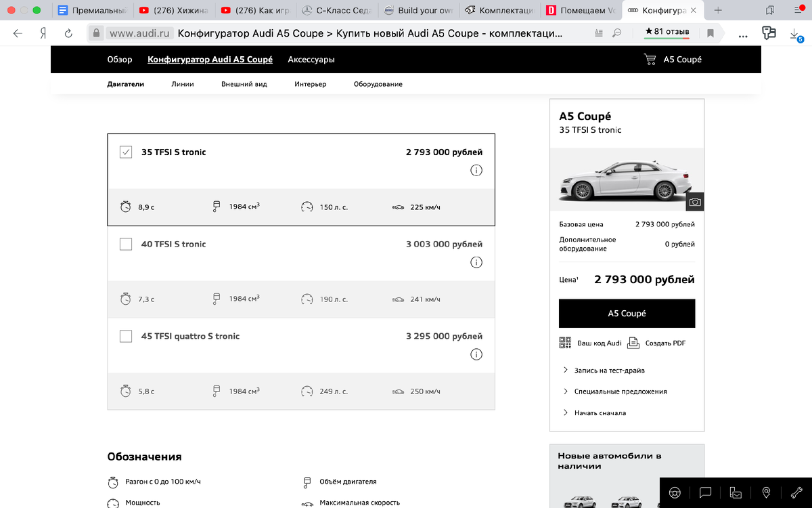Image resolution: width=812 pixels, height=508 pixels.
Task: Click the tab overview icon at top right
Action: (x=770, y=10)
